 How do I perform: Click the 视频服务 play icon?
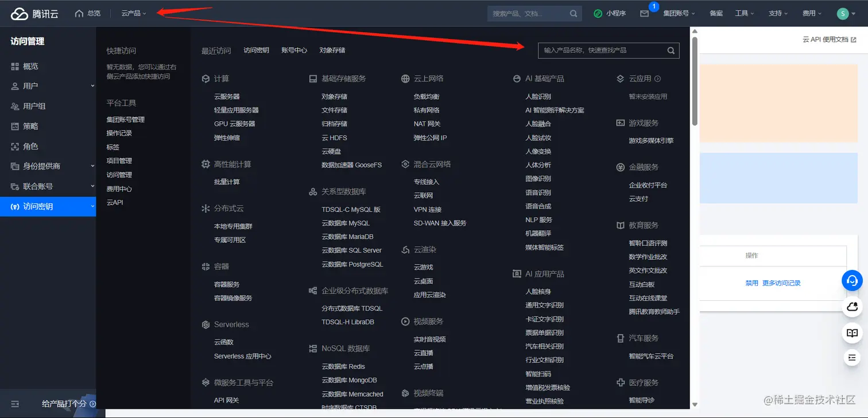click(405, 322)
